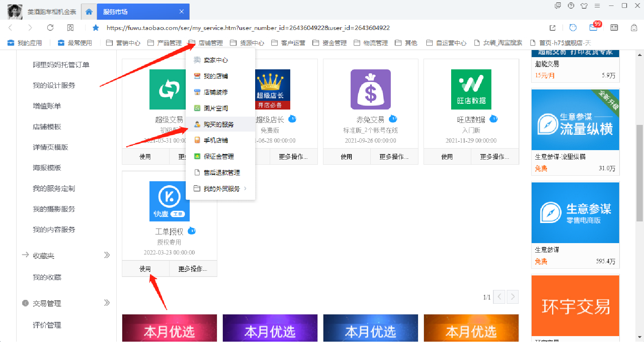Open 我的应用 bookmark folder
This screenshot has width=644, height=342.
tap(25, 43)
